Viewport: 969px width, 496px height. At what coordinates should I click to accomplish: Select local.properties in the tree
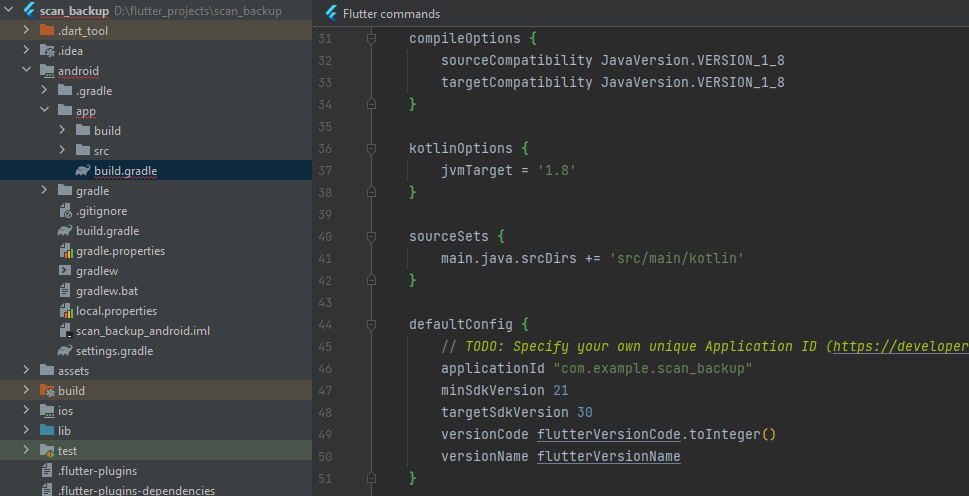pos(116,311)
